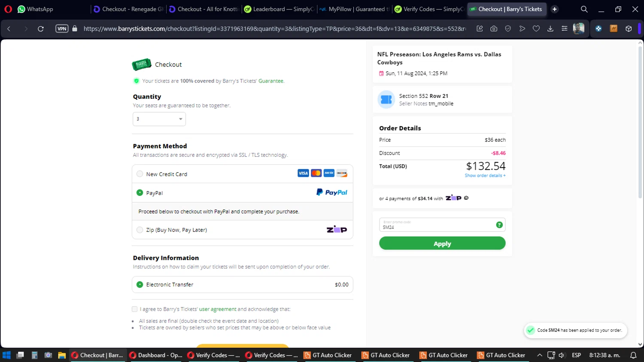The width and height of the screenshot is (644, 362).
Task: Switch to Leaderboard — Simply tab
Action: tap(279, 9)
